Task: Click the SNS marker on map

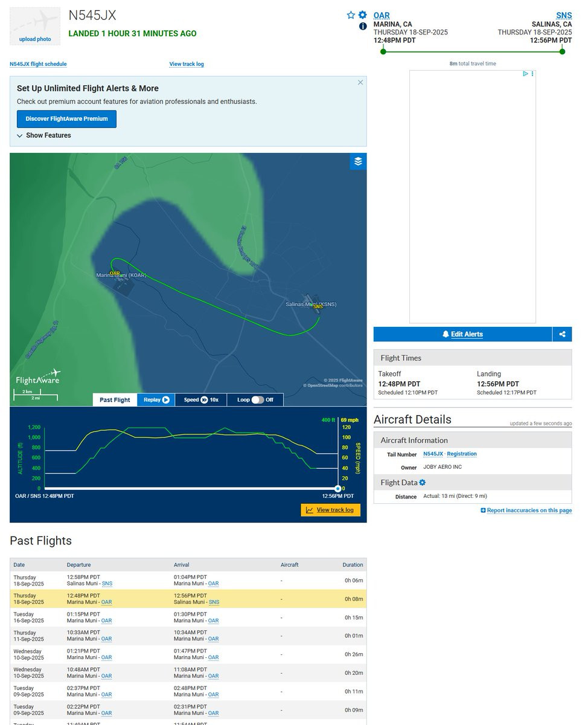Action: tap(318, 306)
